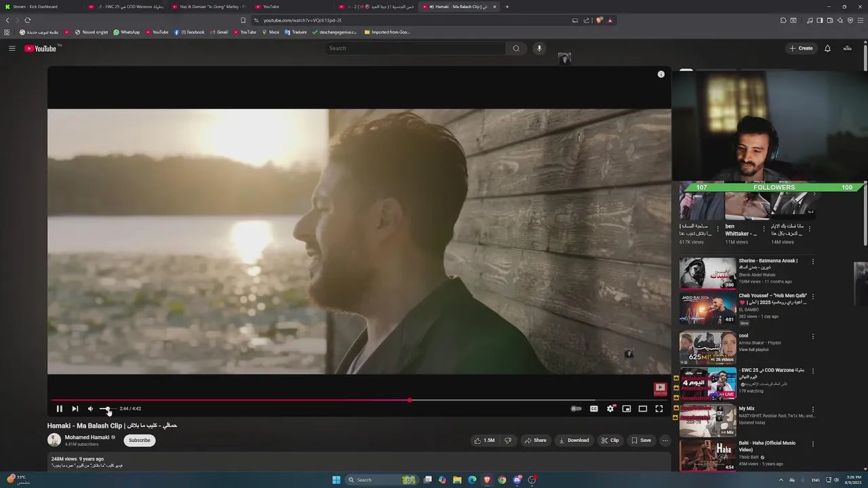Toggle theater mode for the player
Image resolution: width=868 pixels, height=488 pixels.
tap(643, 409)
